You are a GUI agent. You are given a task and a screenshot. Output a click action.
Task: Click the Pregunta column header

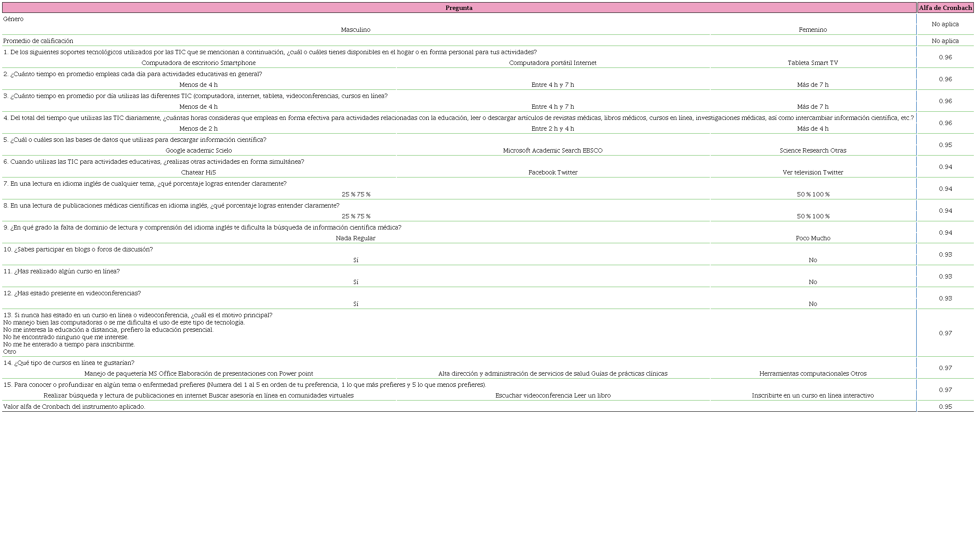click(459, 8)
